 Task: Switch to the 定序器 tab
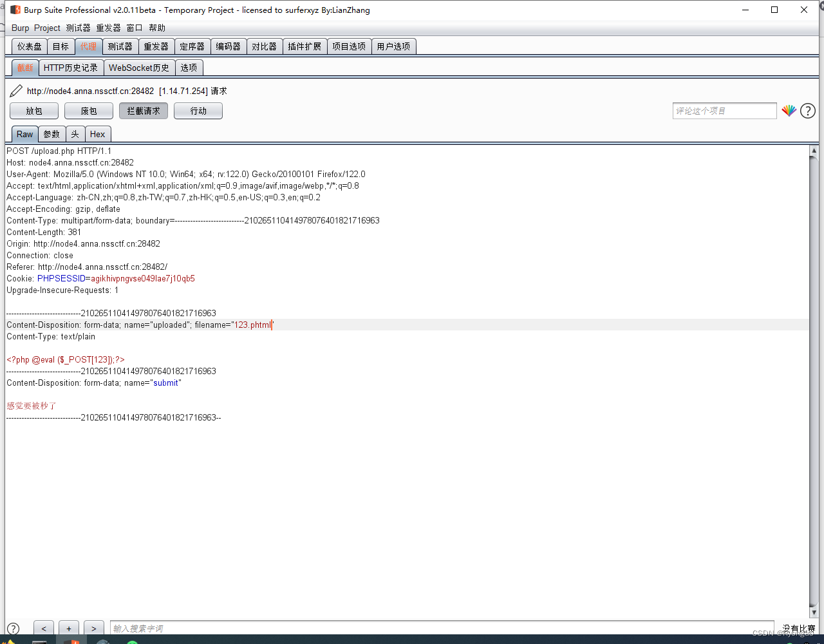click(x=192, y=46)
